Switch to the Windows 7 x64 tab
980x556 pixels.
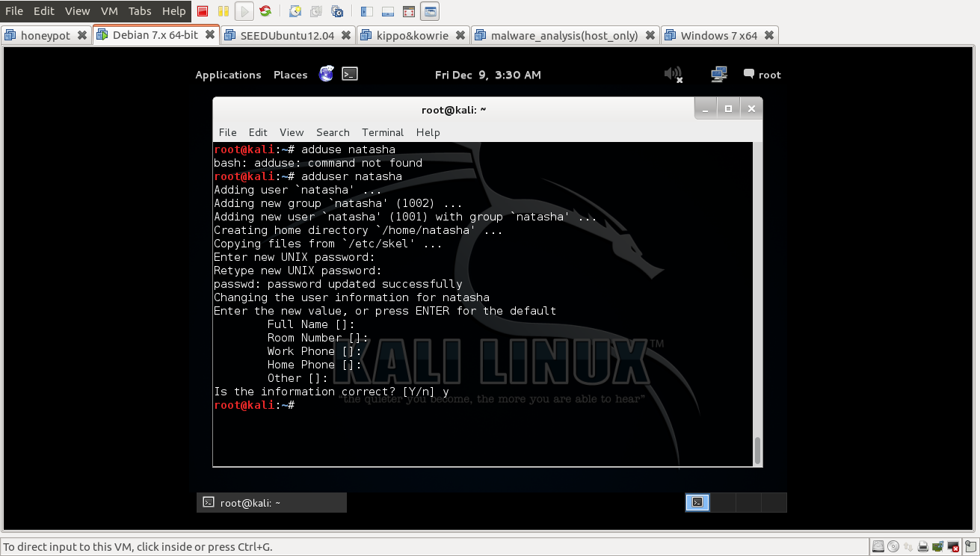click(719, 35)
